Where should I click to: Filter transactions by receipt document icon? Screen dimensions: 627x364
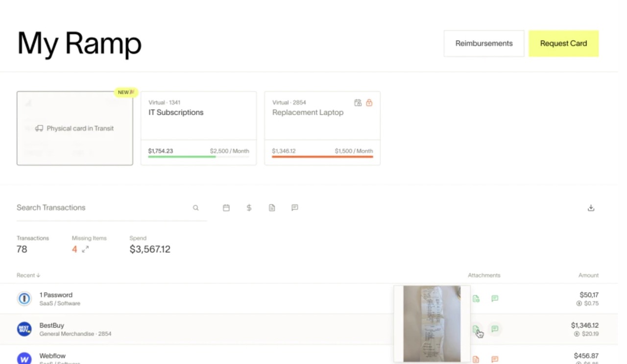coord(272,208)
